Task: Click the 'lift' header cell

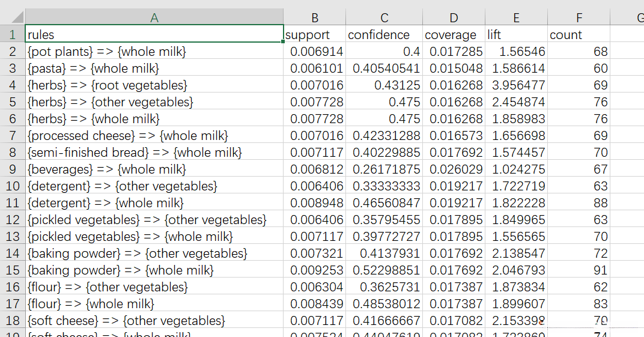Action: (x=516, y=35)
